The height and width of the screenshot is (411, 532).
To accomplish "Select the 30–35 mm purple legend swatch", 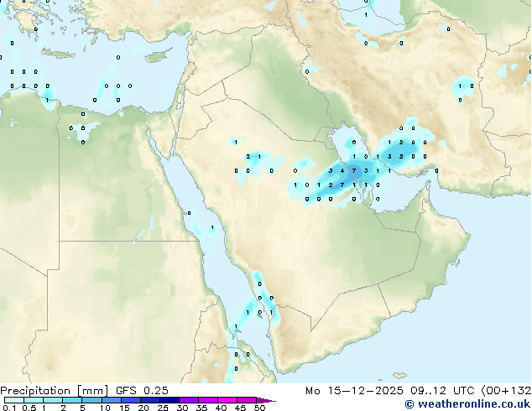I will [x=189, y=400].
